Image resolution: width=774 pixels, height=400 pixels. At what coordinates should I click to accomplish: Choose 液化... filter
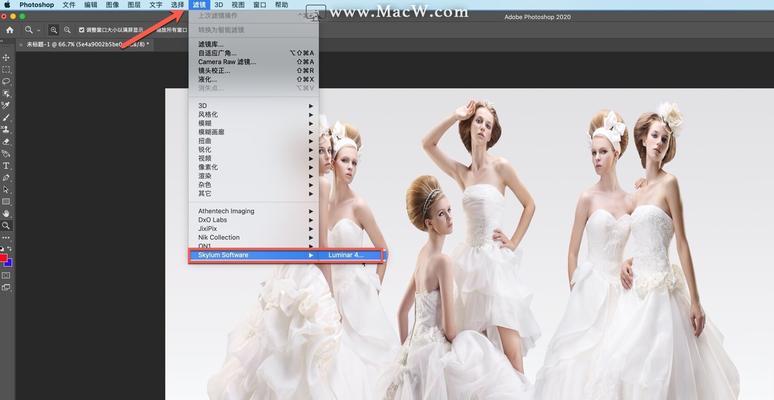pos(254,80)
